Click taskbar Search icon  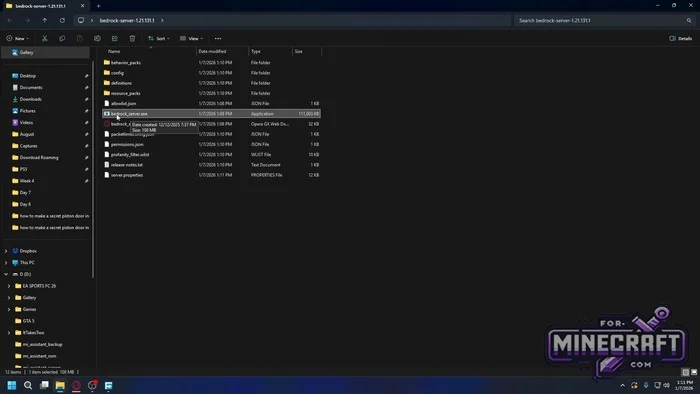coord(28,385)
